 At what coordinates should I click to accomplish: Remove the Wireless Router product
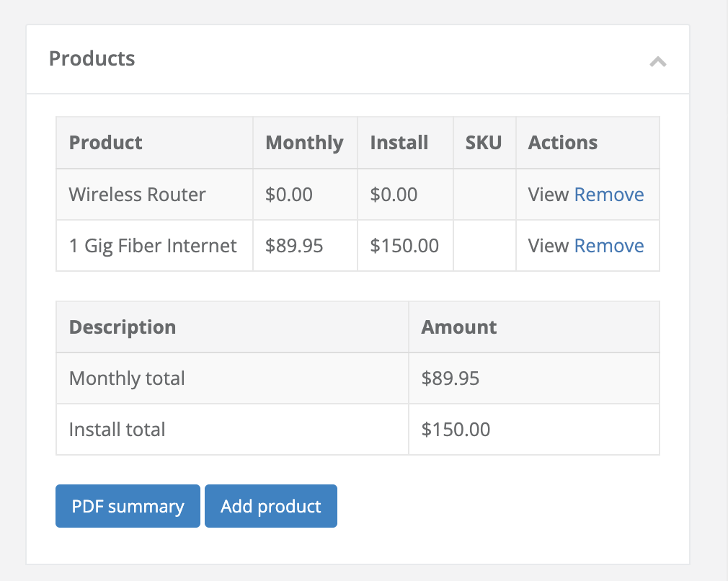tap(609, 195)
